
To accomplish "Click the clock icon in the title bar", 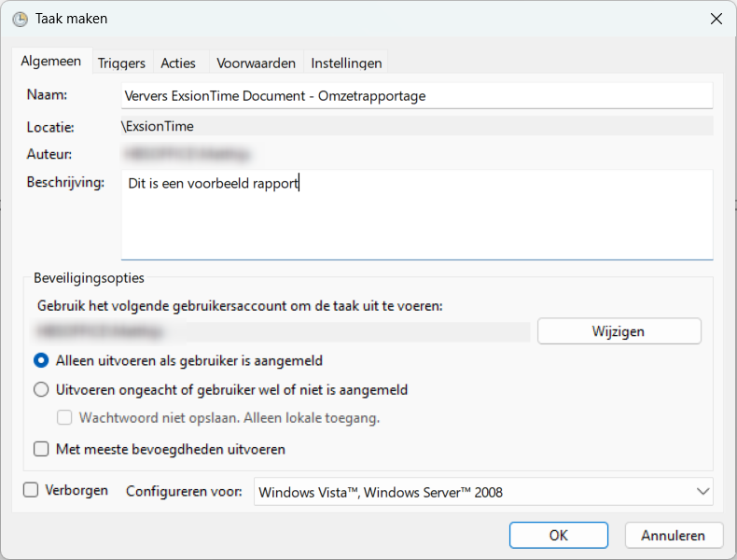I will click(20, 19).
